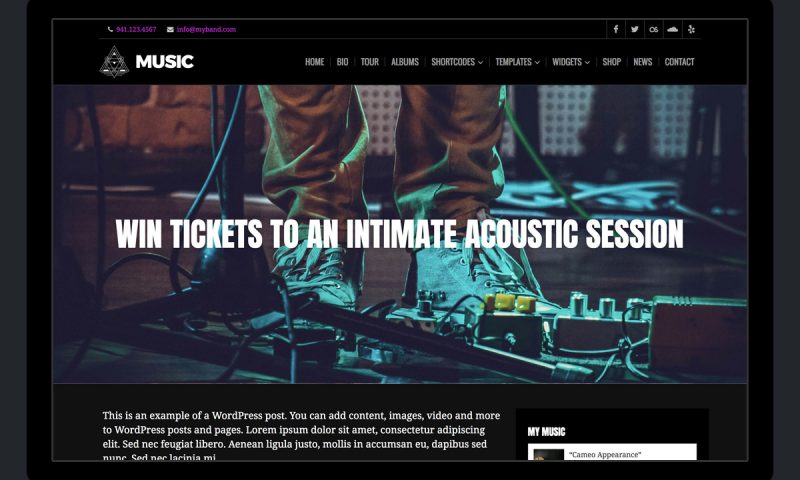
Task: Click the info@myband.com email link
Action: coord(206,30)
